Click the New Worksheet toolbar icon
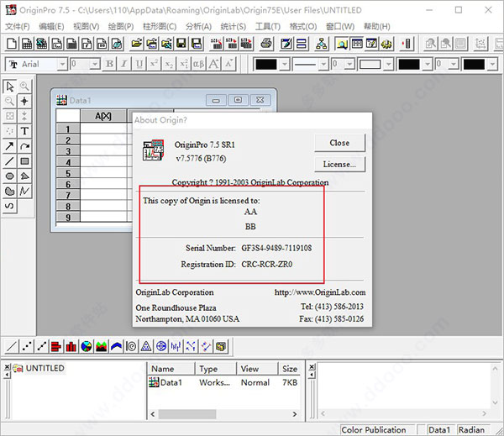The height and width of the screenshot is (436, 504). 27,44
